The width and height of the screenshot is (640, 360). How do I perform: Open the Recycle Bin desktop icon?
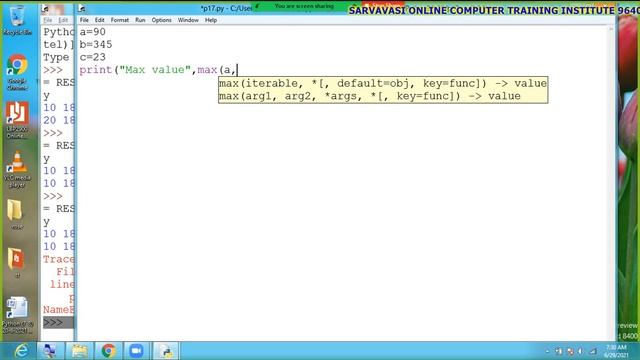tap(17, 19)
